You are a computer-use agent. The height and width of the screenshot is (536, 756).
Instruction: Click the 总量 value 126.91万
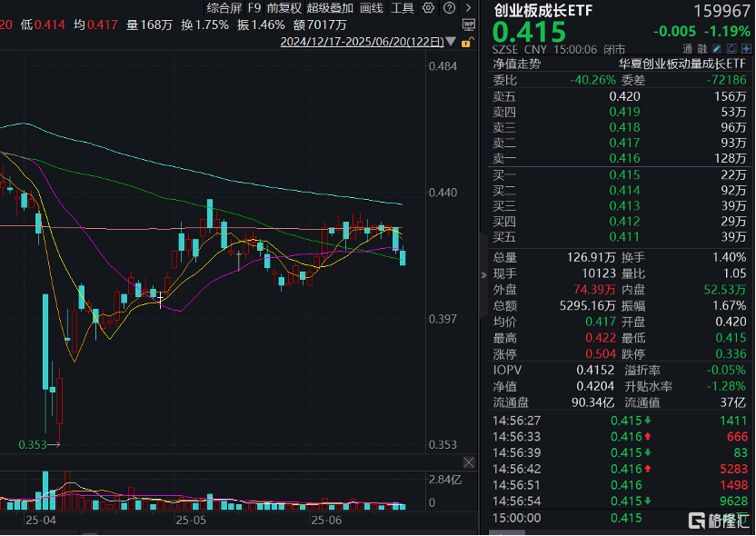(x=592, y=257)
